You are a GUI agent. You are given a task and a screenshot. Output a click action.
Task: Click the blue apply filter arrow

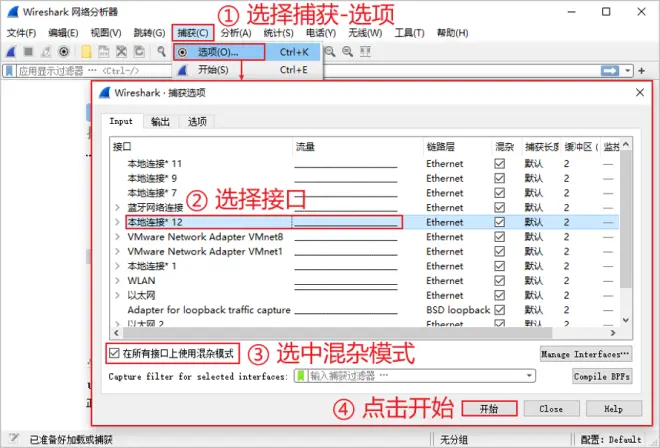(x=610, y=70)
